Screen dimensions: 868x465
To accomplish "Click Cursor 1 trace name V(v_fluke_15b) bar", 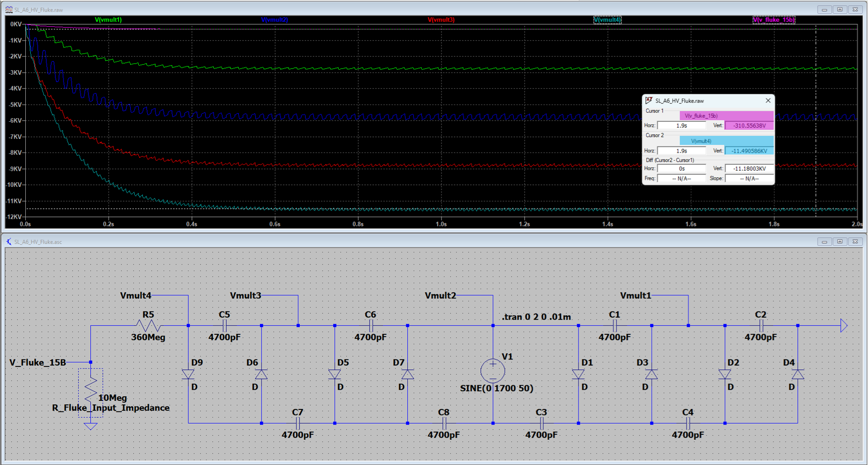I will 726,116.
